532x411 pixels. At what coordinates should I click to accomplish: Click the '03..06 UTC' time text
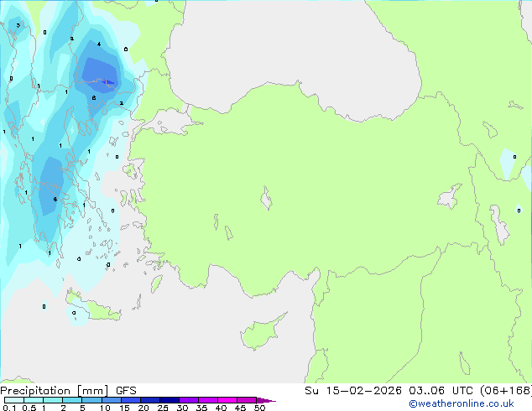pos(441,391)
